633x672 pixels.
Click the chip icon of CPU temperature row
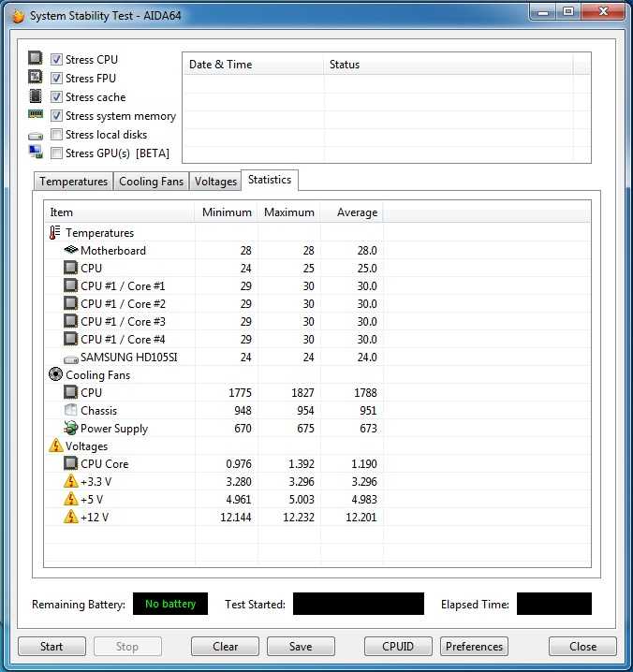71,268
